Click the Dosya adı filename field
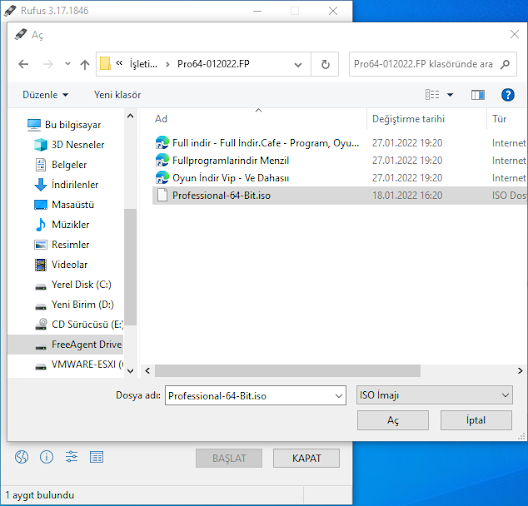 (251, 396)
